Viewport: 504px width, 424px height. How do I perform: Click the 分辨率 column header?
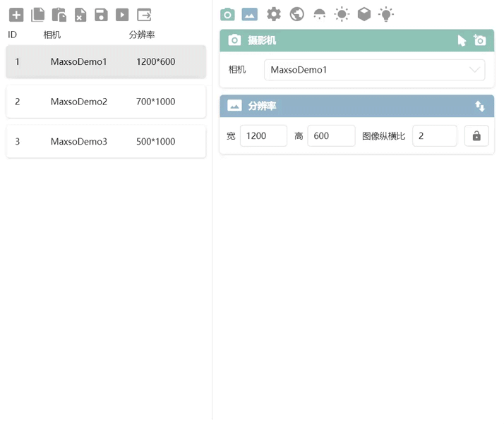tap(142, 35)
